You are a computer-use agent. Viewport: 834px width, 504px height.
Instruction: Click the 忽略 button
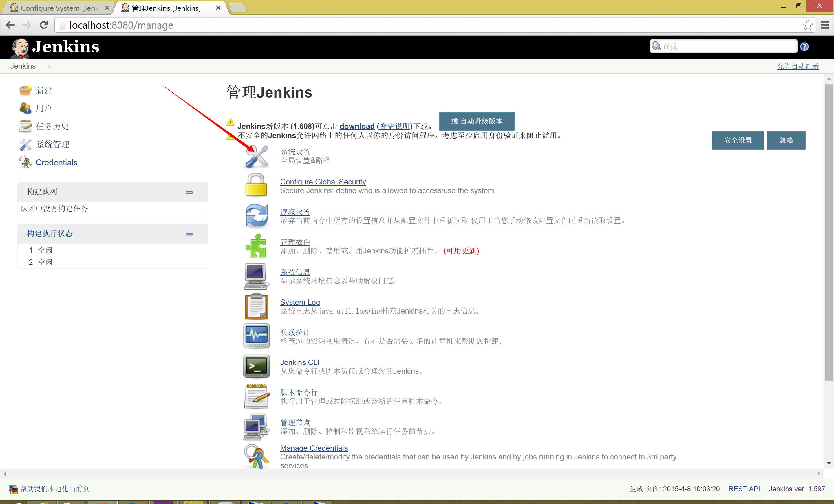(786, 140)
